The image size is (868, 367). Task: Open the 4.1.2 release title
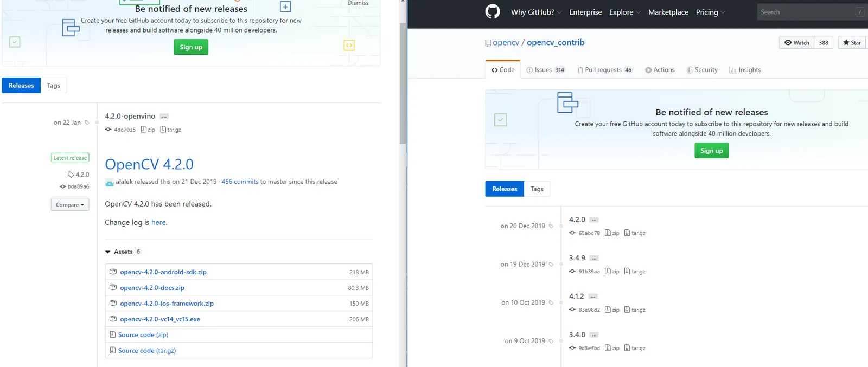pos(577,297)
